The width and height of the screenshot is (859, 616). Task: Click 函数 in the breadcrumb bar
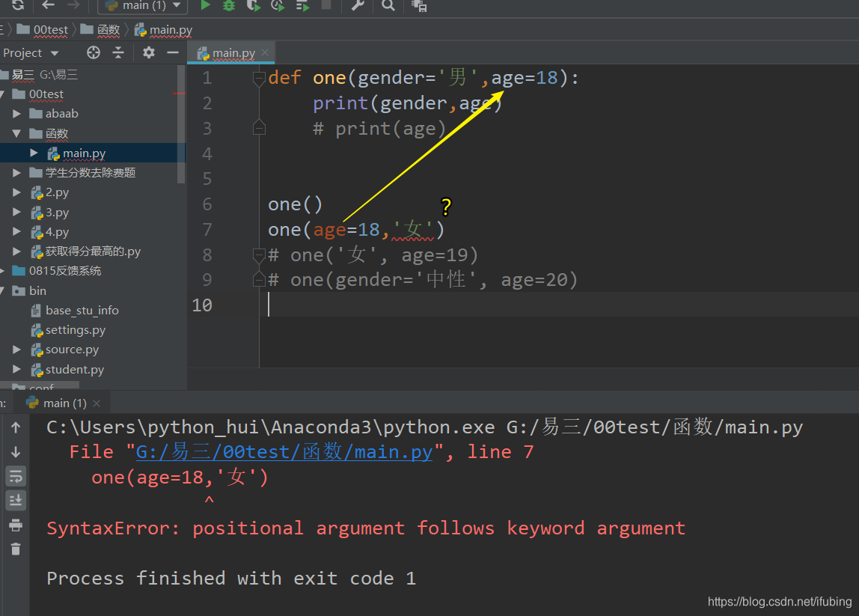(101, 30)
